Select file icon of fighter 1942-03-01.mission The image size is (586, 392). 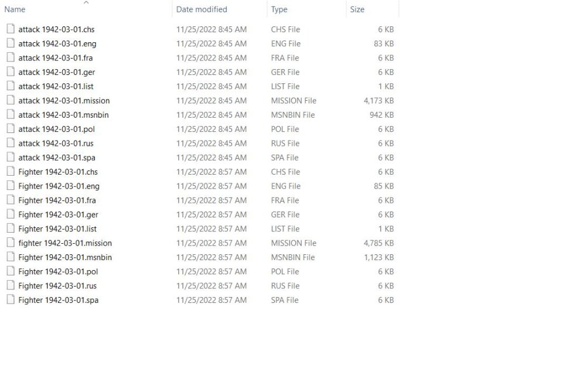click(x=11, y=242)
